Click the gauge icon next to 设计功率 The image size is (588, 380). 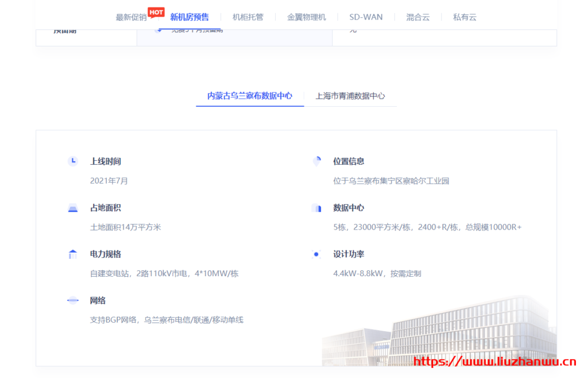(x=318, y=254)
